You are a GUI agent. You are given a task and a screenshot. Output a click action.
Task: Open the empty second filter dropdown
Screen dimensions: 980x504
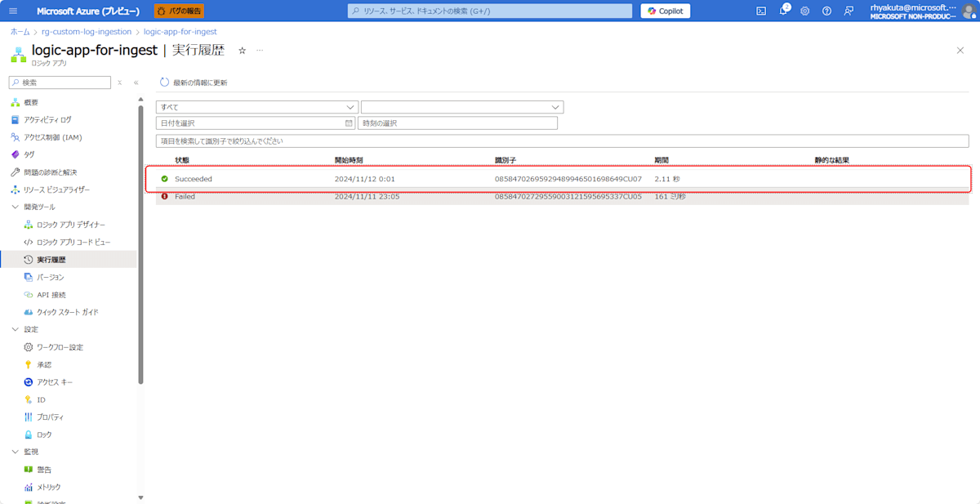(462, 107)
